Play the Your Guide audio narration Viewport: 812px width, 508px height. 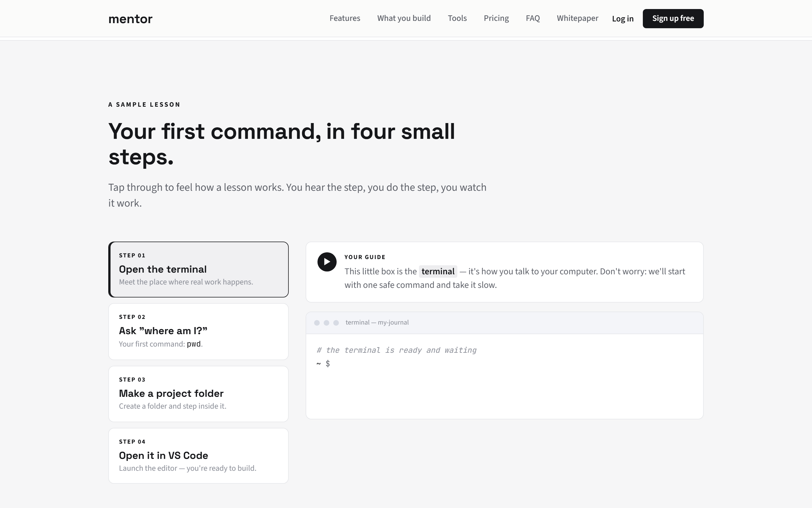click(327, 262)
